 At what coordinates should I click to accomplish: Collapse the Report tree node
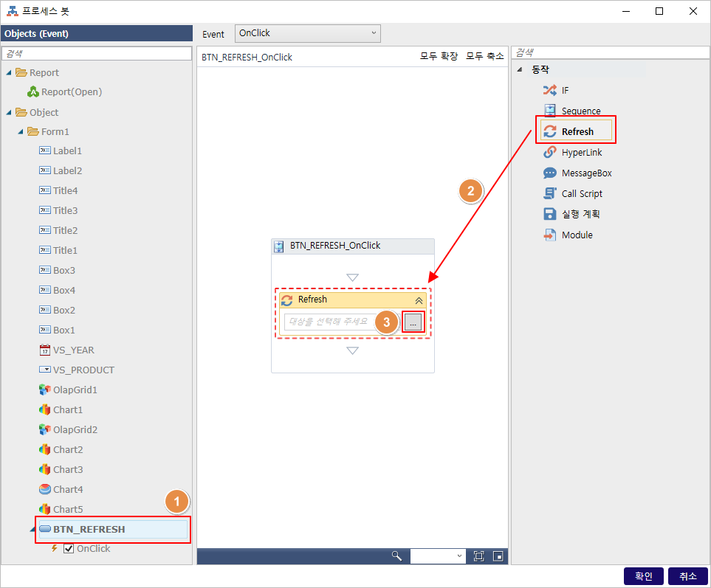click(9, 72)
